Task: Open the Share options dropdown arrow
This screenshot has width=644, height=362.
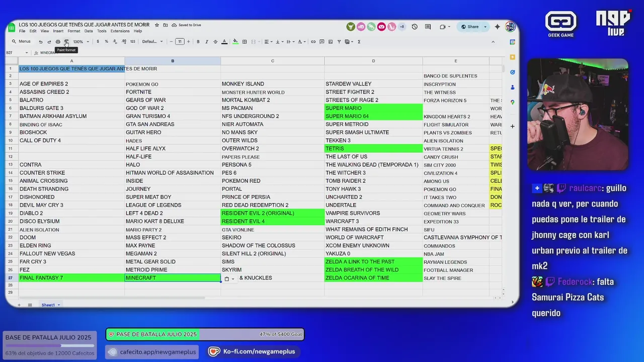Action: (486, 27)
